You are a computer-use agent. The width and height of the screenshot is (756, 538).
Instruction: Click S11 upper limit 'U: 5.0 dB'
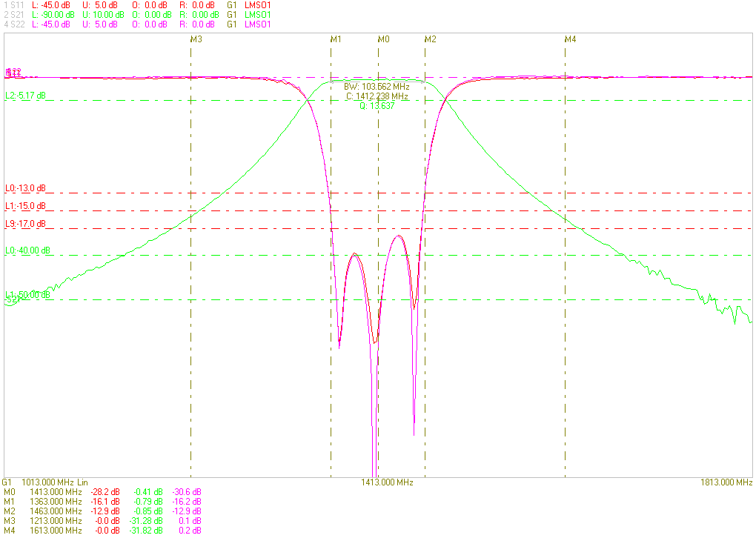100,5
